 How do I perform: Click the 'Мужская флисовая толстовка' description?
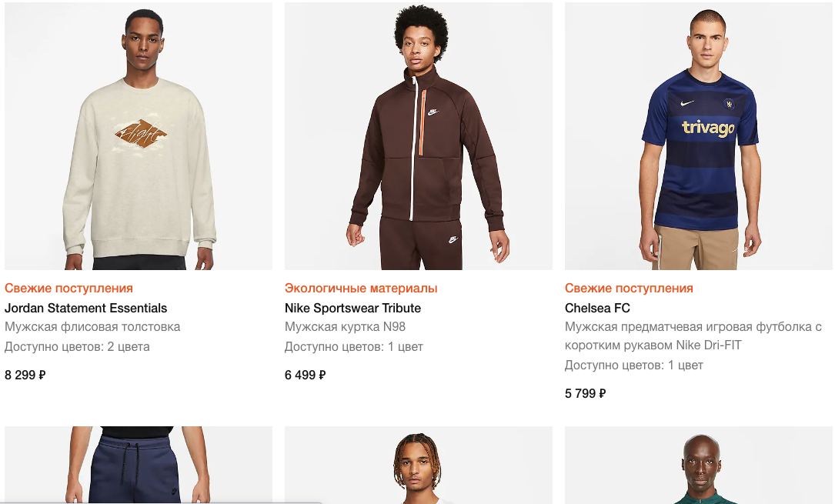(x=92, y=326)
